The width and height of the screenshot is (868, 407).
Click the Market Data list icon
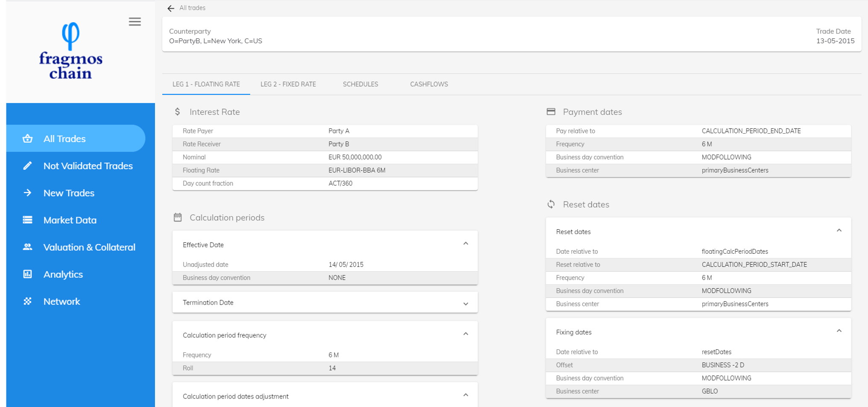(x=28, y=220)
